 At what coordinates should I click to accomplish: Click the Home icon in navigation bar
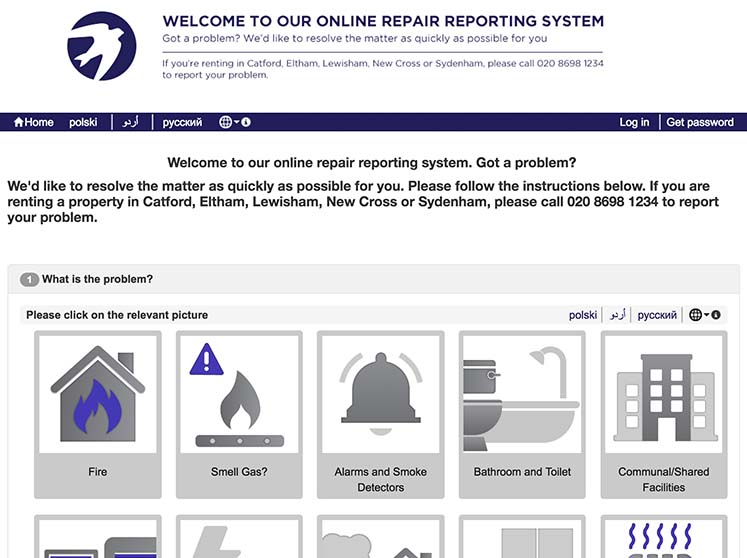pos(33,122)
